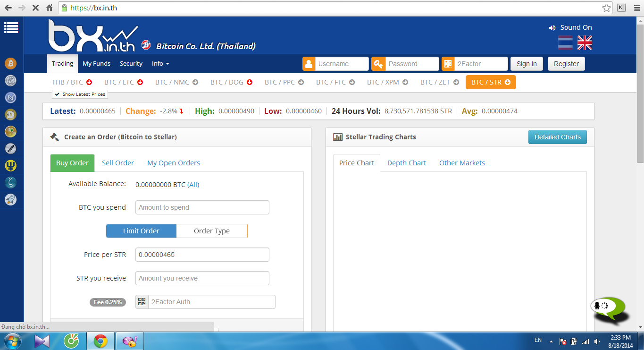The image size is (644, 350).
Task: Select the Bitcoin coin icon in sidebar
Action: point(10,63)
